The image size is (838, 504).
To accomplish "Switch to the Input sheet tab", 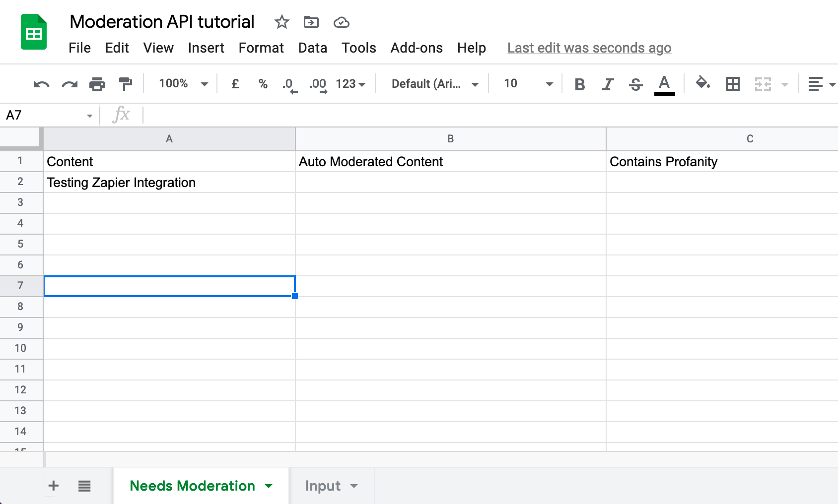I will (x=323, y=486).
